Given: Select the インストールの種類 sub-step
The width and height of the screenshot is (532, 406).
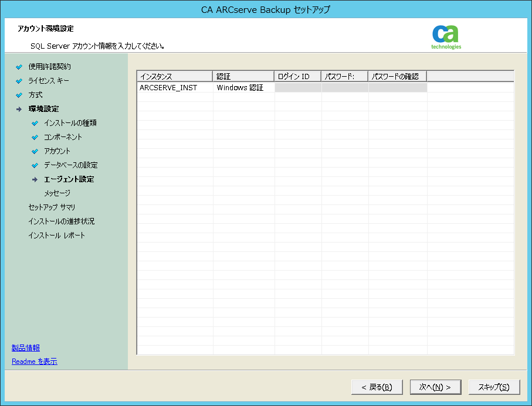Looking at the screenshot, I should coord(70,123).
